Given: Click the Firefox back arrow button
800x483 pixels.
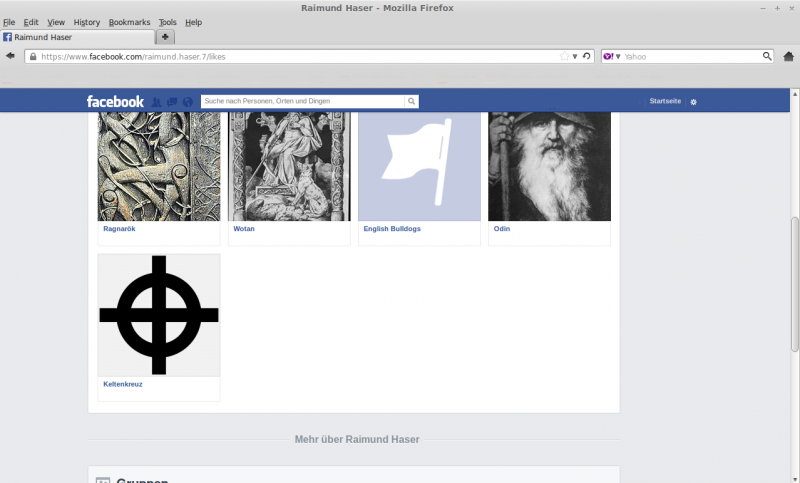Looking at the screenshot, I should pos(10,56).
